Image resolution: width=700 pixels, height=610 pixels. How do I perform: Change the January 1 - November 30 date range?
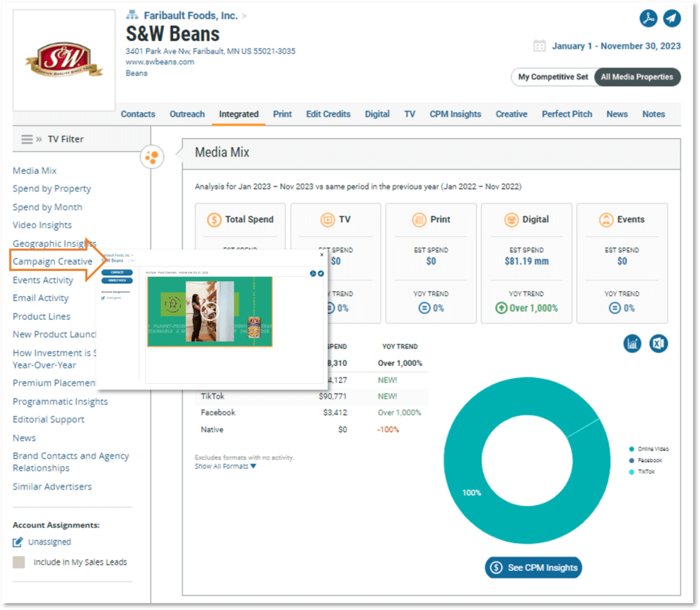click(616, 46)
